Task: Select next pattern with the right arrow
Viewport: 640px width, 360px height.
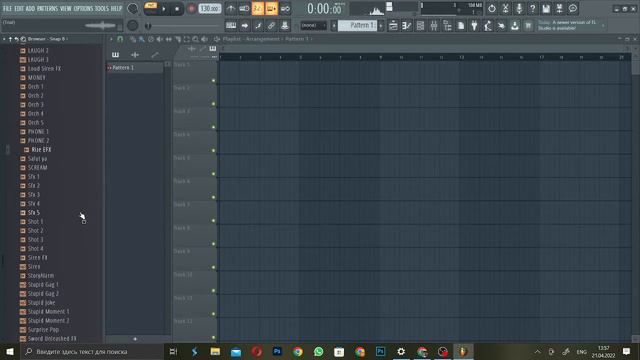Action: click(381, 26)
